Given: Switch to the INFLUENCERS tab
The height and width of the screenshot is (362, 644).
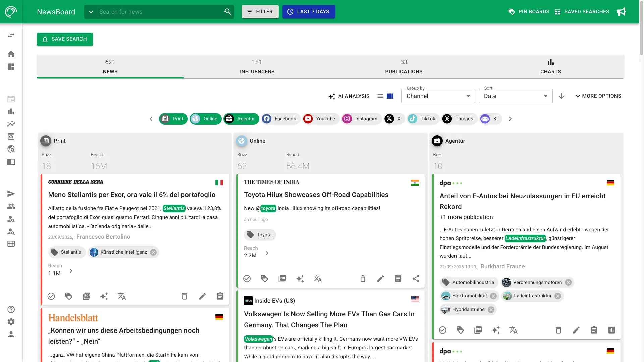Looking at the screenshot, I should [257, 67].
